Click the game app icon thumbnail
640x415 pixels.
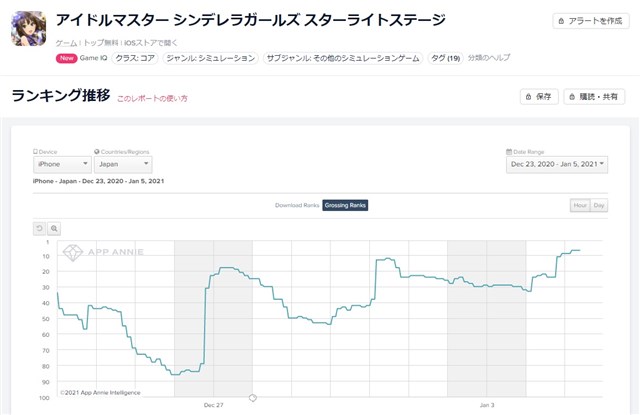[x=29, y=29]
